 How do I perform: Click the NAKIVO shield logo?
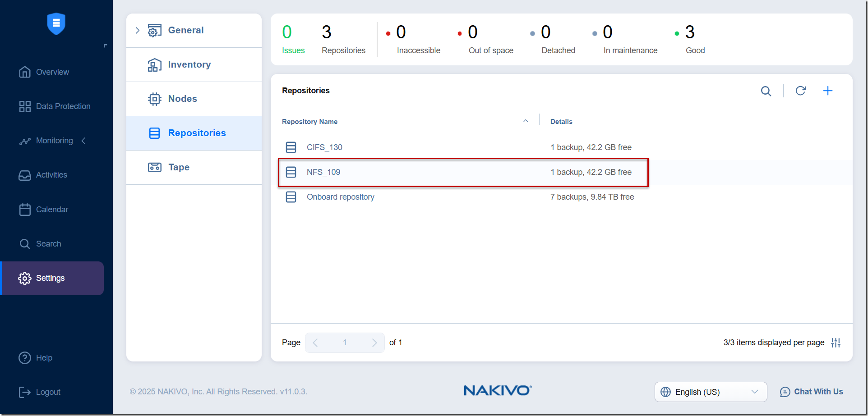click(56, 23)
